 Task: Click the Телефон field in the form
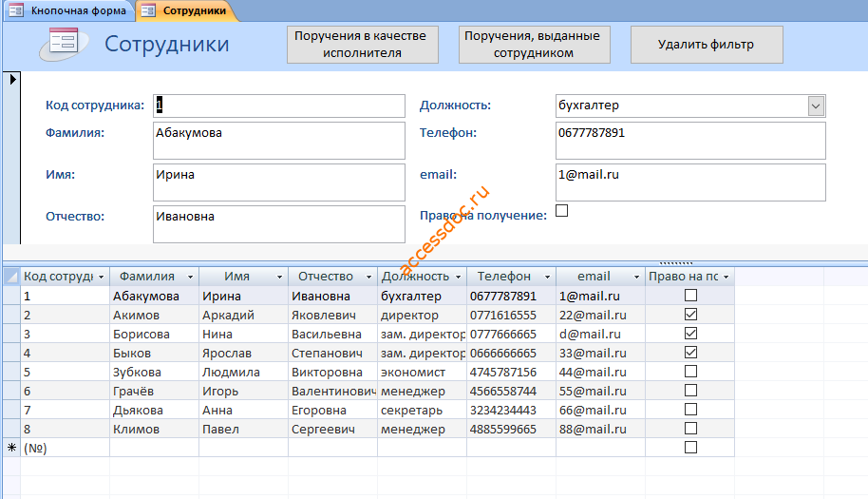(x=690, y=141)
